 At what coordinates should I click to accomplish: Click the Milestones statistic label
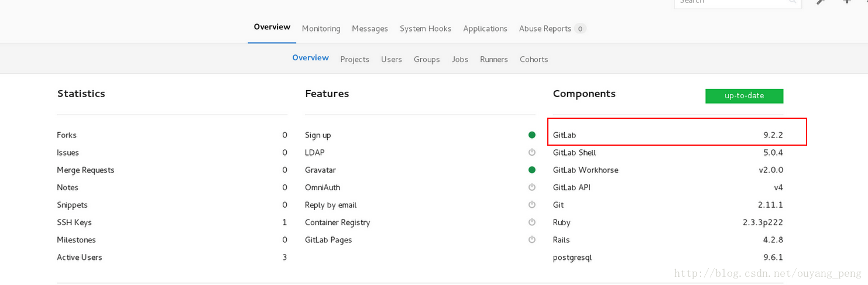(x=76, y=240)
